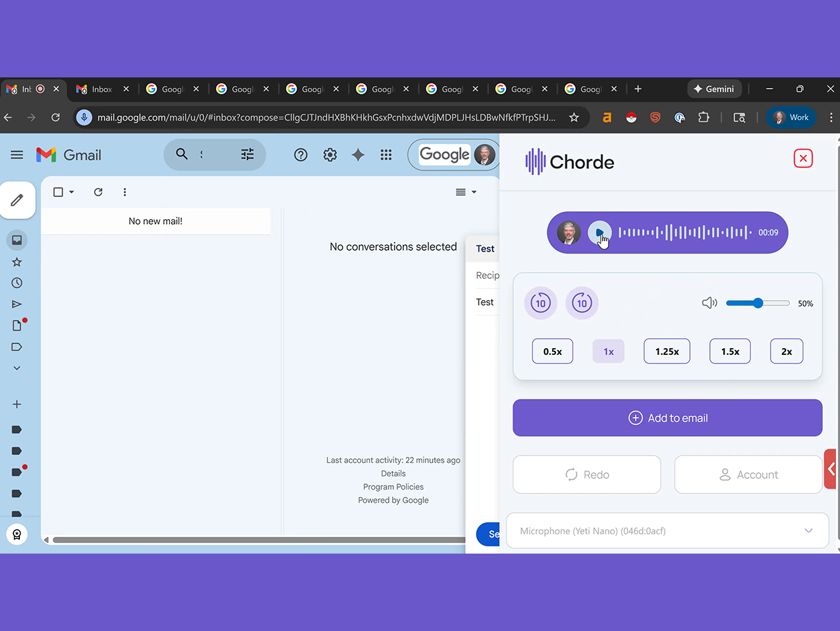Click the Add to email button
The width and height of the screenshot is (840, 631).
[667, 418]
